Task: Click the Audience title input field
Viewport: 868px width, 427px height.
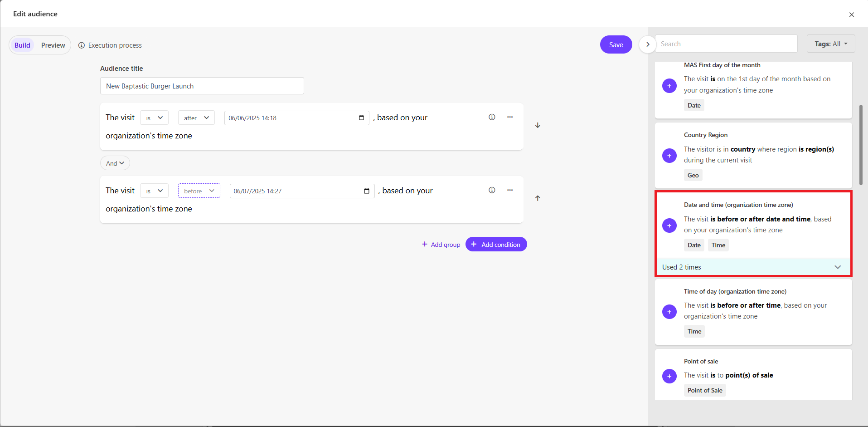Action: pyautogui.click(x=202, y=86)
